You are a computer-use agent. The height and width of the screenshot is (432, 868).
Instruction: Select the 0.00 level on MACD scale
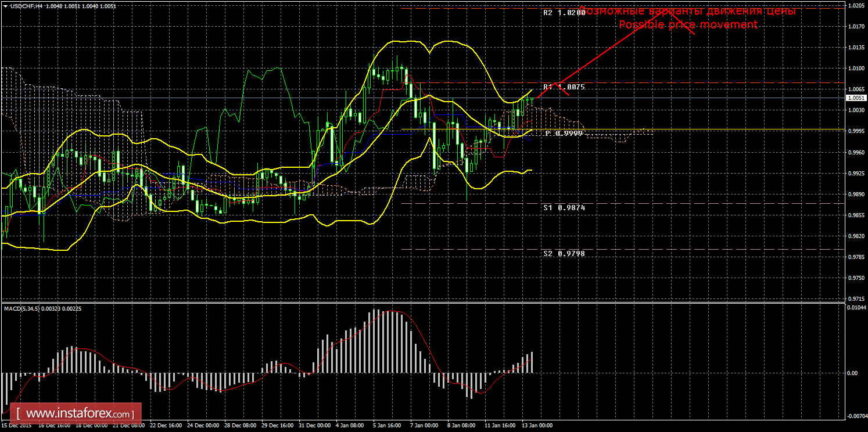[853, 373]
